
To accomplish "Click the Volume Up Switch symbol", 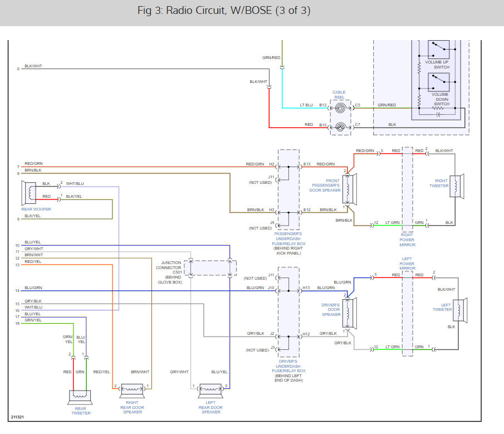I will [439, 49].
